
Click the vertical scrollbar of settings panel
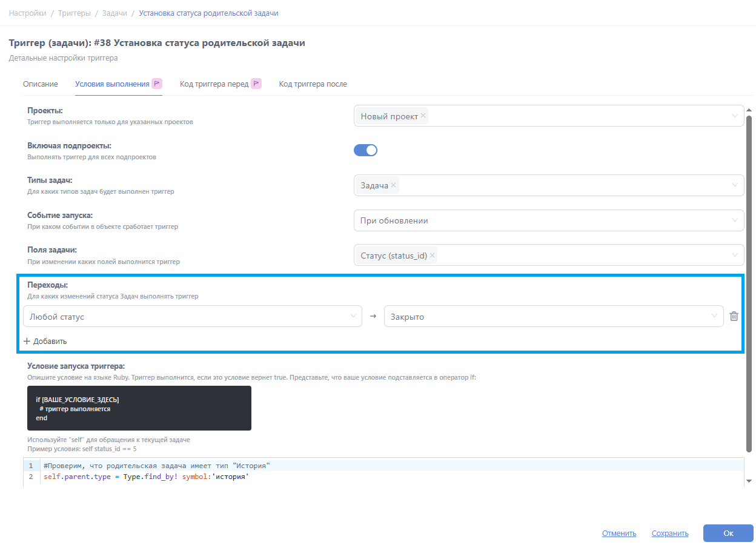[749, 279]
